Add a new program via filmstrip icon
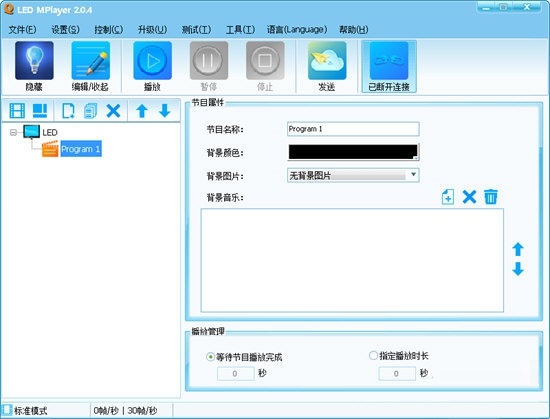This screenshot has height=419, width=550. coord(17,111)
